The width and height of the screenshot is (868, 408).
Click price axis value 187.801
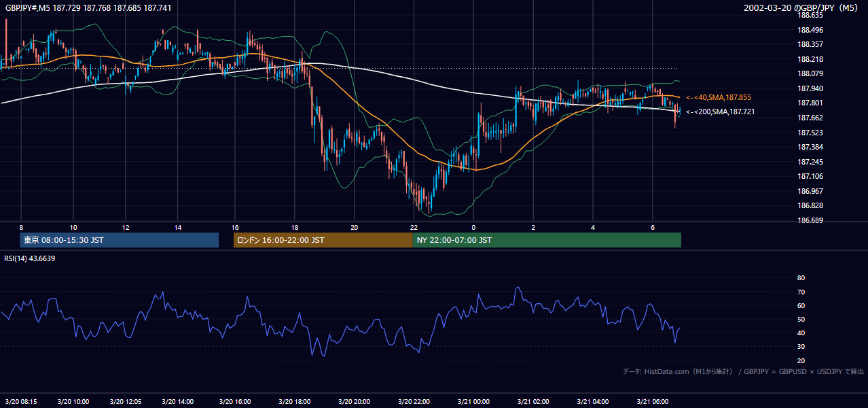810,103
